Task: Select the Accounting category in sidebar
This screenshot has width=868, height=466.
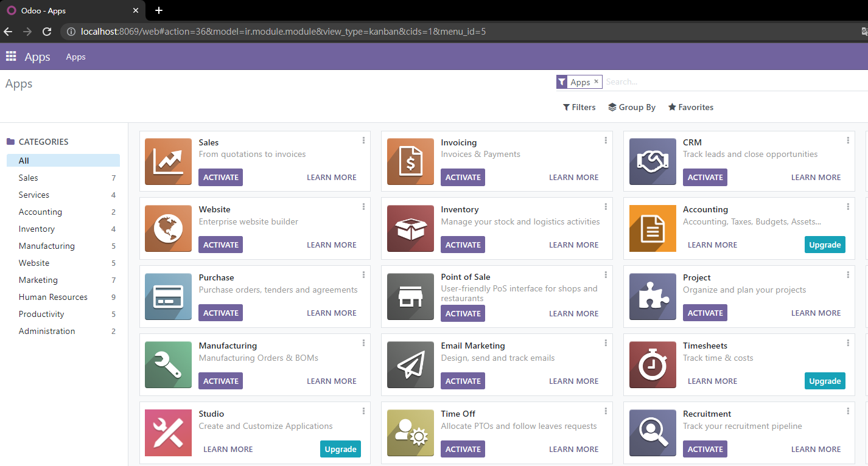Action: pos(63,212)
